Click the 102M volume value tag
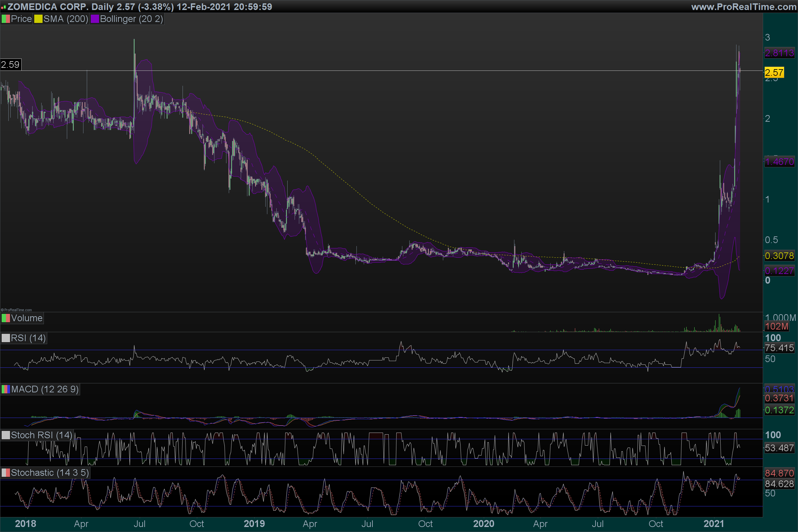This screenshot has height=532, width=798. [x=776, y=327]
